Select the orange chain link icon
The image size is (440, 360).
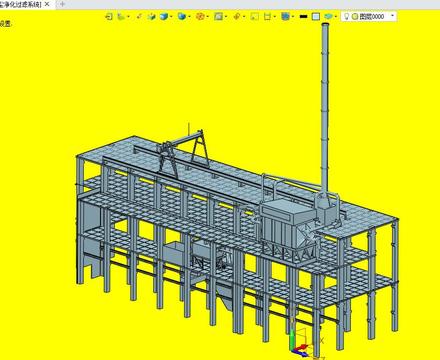(237, 16)
